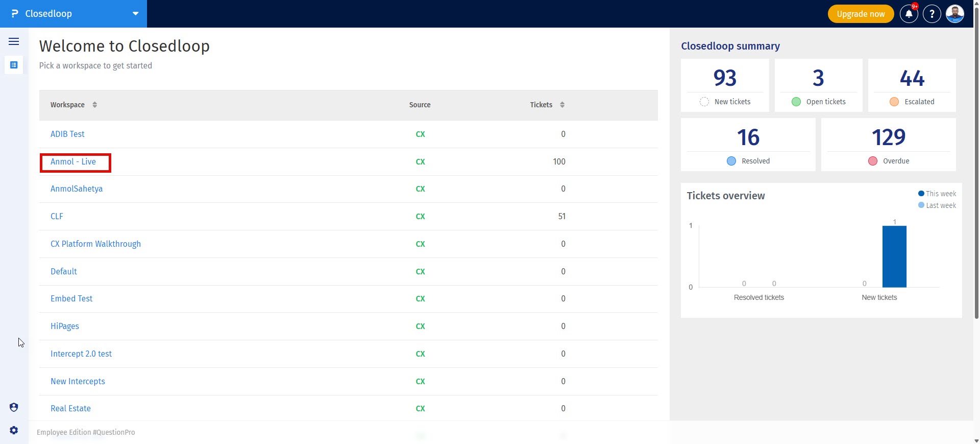Click the Source column header
This screenshot has width=980, height=444.
(x=420, y=105)
